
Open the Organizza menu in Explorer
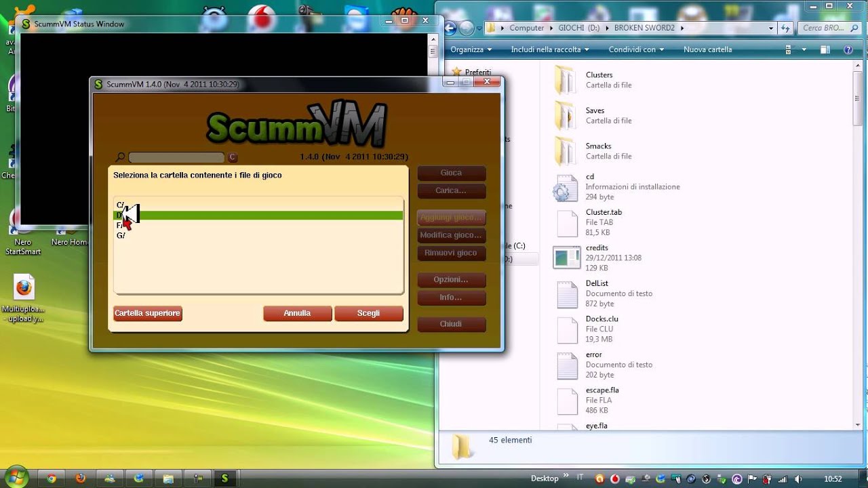click(x=471, y=49)
